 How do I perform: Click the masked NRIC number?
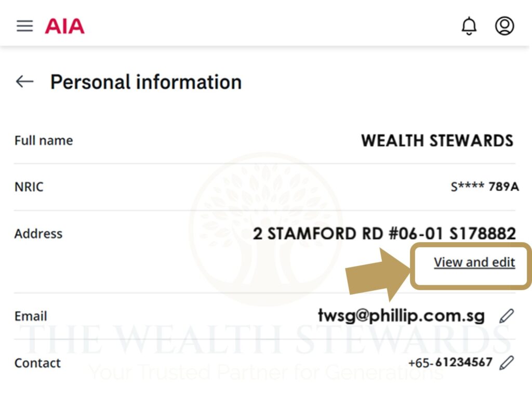(484, 187)
